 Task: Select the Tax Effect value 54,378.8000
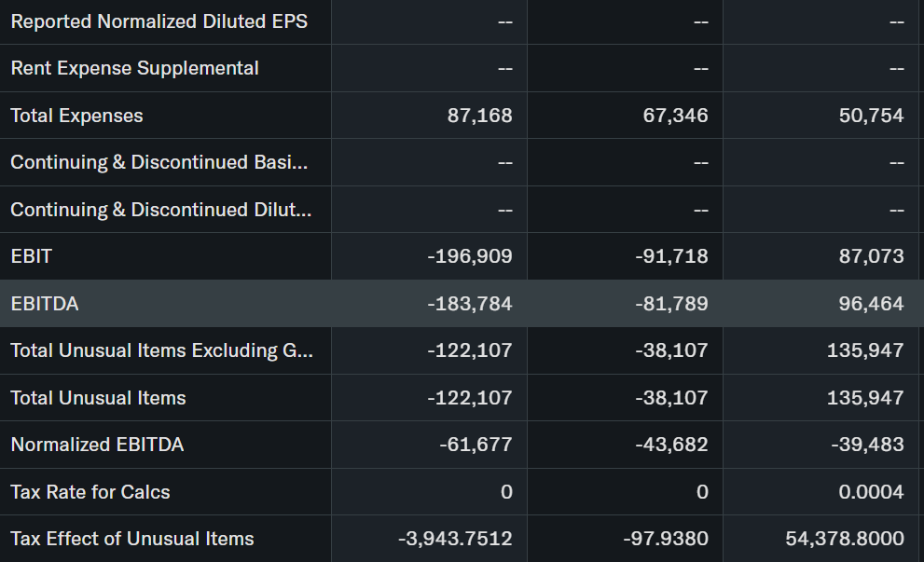click(x=845, y=539)
